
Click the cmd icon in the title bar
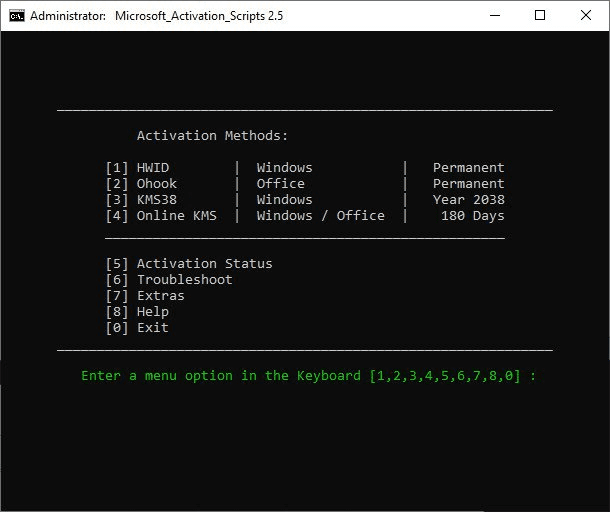pos(17,16)
